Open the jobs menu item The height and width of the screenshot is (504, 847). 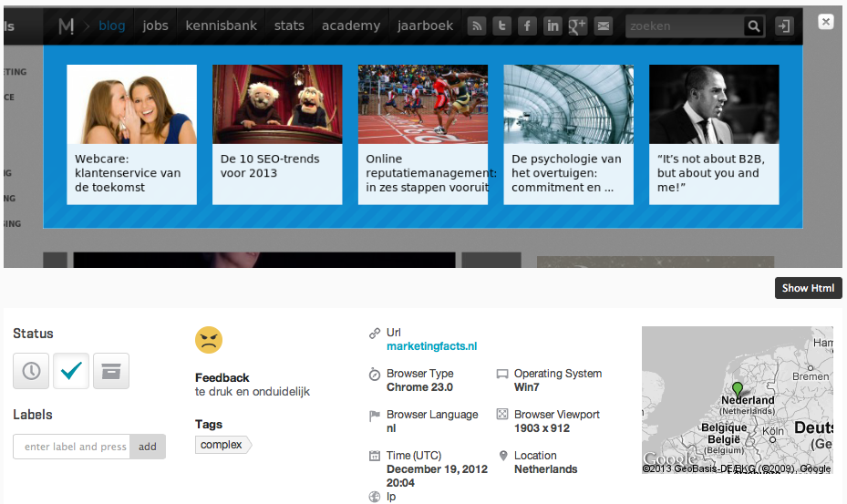click(156, 26)
